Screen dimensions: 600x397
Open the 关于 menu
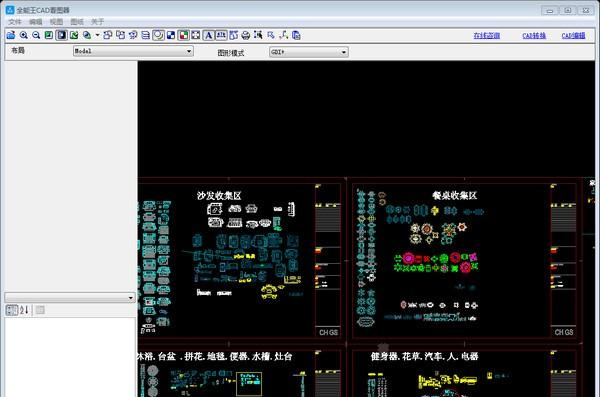pyautogui.click(x=97, y=22)
